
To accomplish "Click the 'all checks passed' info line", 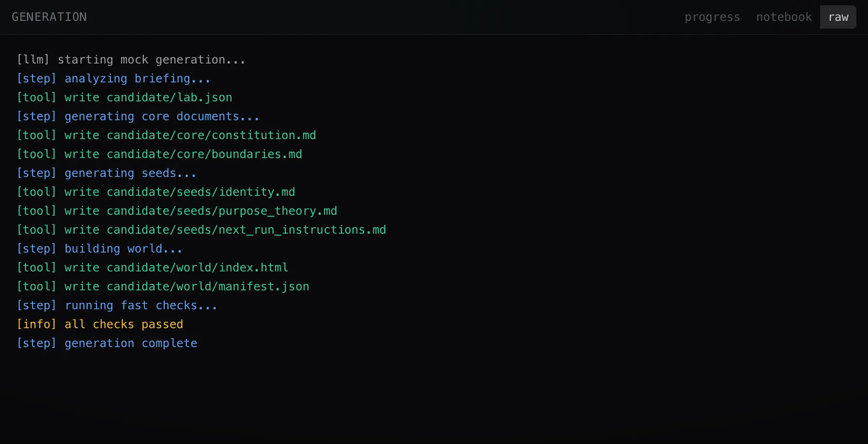I will click(100, 324).
